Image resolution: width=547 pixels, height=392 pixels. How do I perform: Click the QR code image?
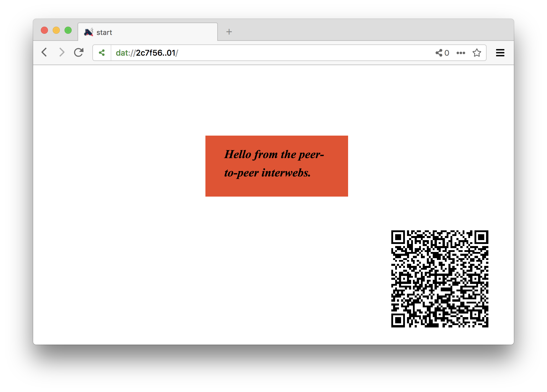440,279
